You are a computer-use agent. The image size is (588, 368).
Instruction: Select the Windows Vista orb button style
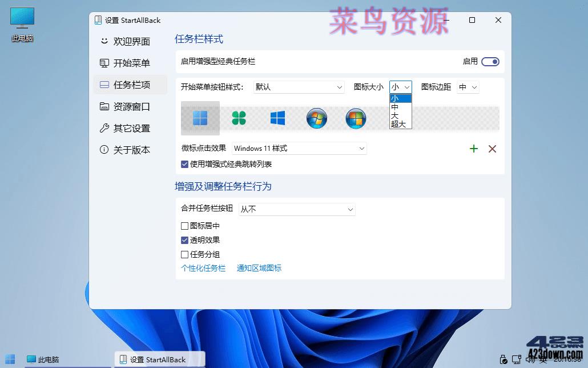pos(356,118)
